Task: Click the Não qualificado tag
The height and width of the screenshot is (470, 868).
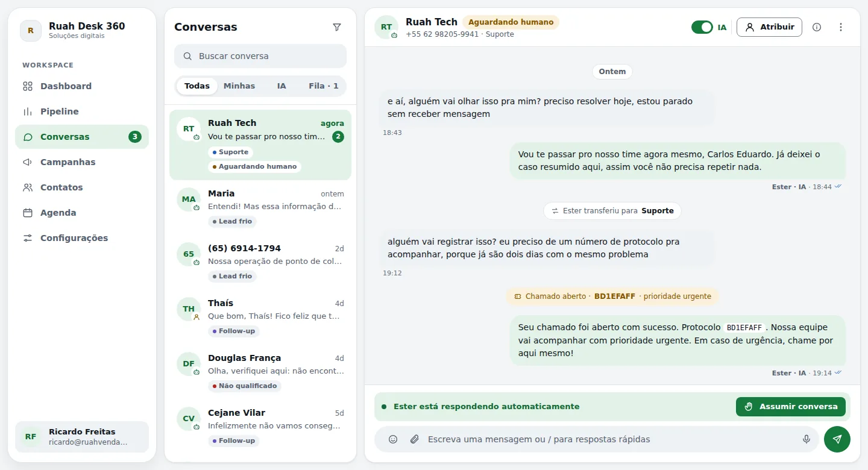Action: 245,386
